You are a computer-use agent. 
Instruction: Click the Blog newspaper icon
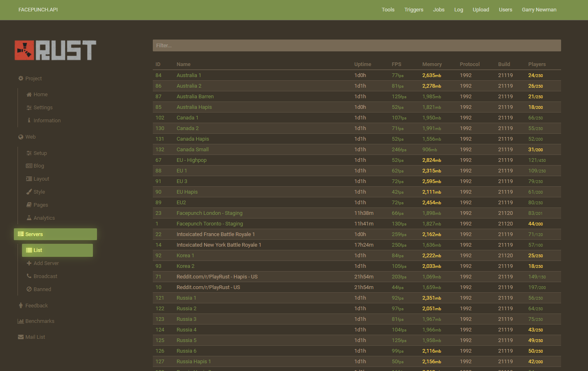point(29,166)
